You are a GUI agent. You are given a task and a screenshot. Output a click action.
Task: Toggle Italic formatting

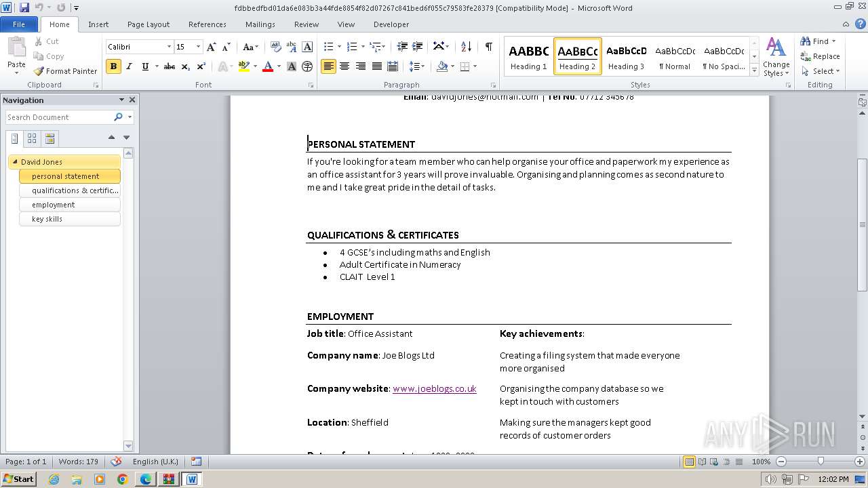(129, 66)
